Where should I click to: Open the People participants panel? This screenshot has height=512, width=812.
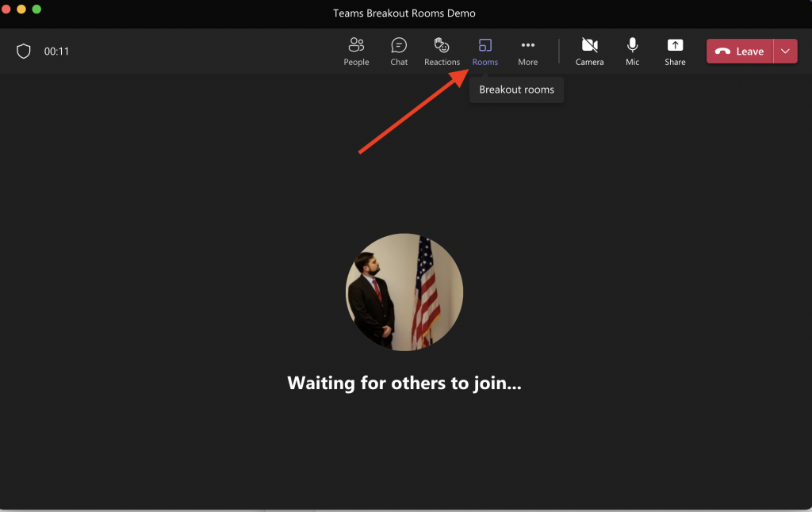pyautogui.click(x=356, y=52)
